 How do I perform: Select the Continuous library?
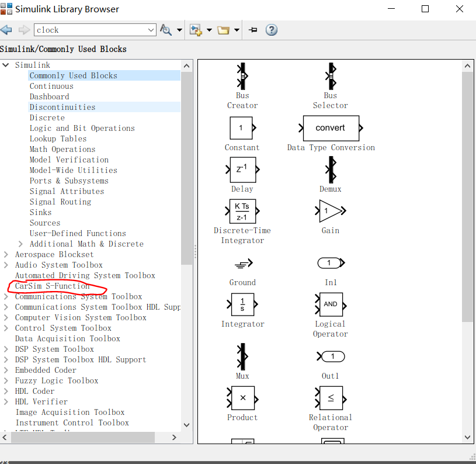51,86
